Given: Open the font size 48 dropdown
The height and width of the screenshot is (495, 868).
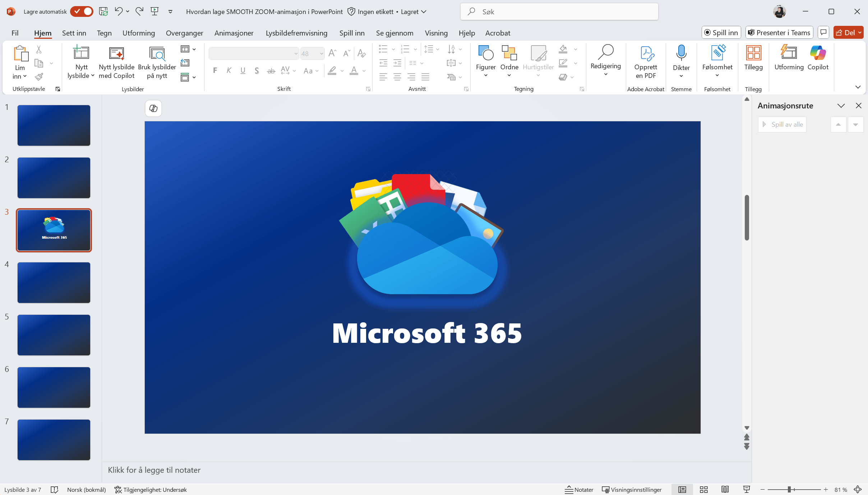Looking at the screenshot, I should 321,53.
